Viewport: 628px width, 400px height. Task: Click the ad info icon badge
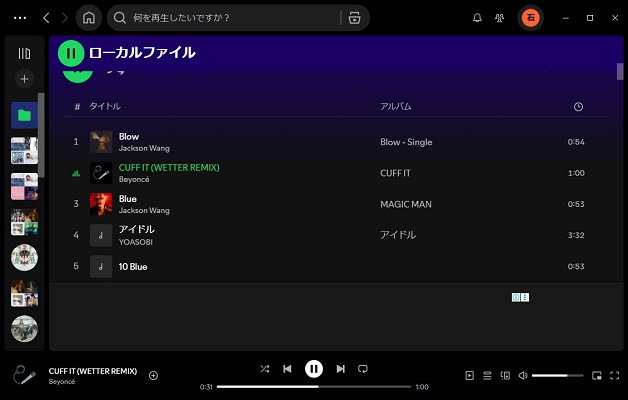click(x=516, y=297)
